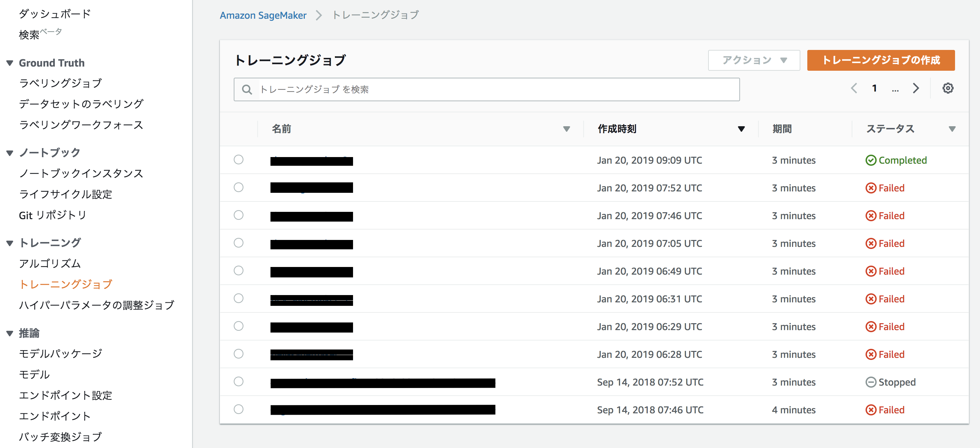This screenshot has width=980, height=448.
Task: Open エンドポイント設定 in sidebar
Action: 66,396
